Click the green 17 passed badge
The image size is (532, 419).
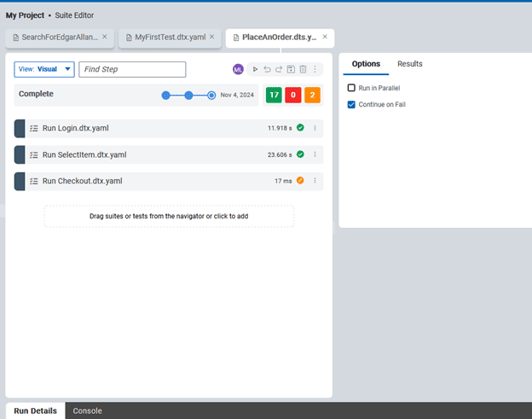pyautogui.click(x=274, y=95)
